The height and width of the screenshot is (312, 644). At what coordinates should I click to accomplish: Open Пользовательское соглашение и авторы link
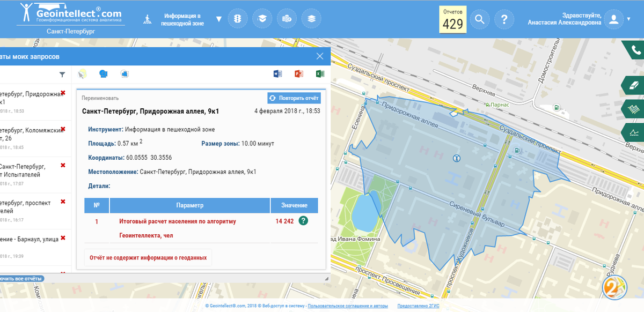[x=349, y=304]
